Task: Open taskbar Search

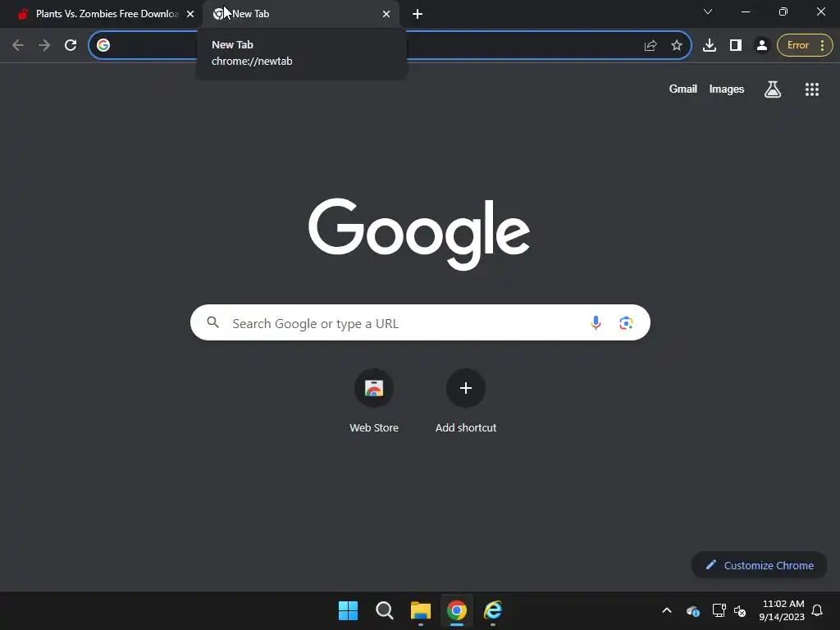Action: pyautogui.click(x=384, y=610)
